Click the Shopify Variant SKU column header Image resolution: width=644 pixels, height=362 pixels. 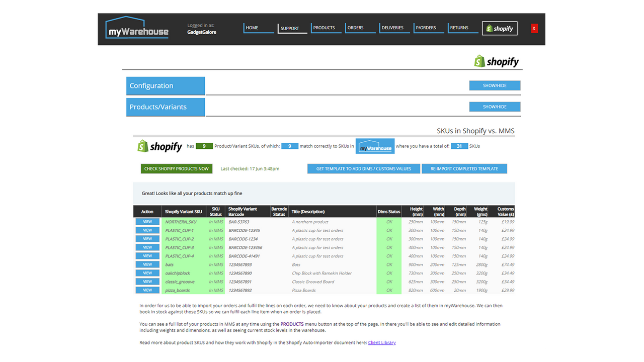click(184, 212)
